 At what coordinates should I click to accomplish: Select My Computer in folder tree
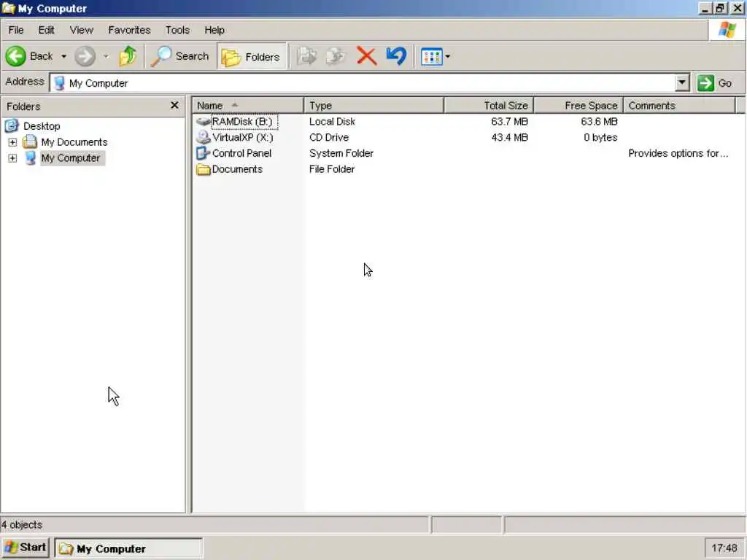coord(70,158)
